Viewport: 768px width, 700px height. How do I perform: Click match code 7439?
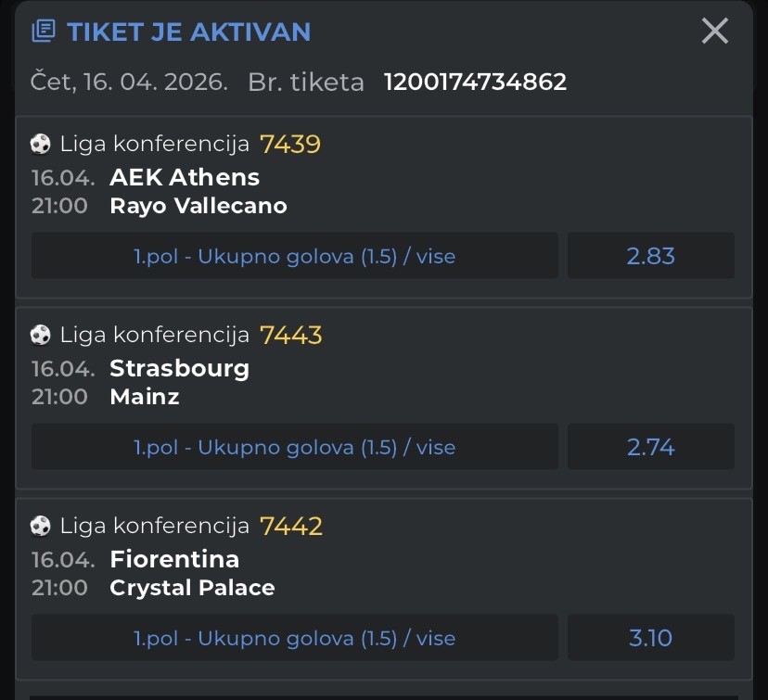point(290,144)
